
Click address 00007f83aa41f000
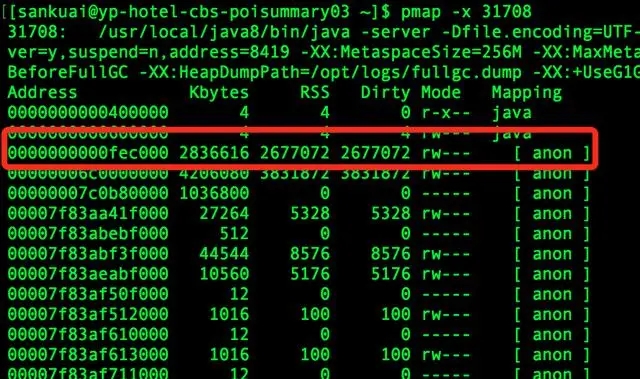[x=88, y=213]
